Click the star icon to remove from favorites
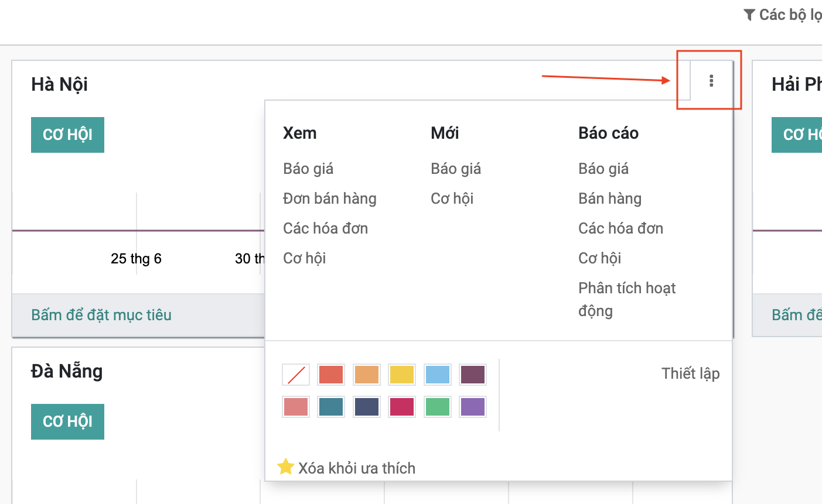 click(x=286, y=467)
